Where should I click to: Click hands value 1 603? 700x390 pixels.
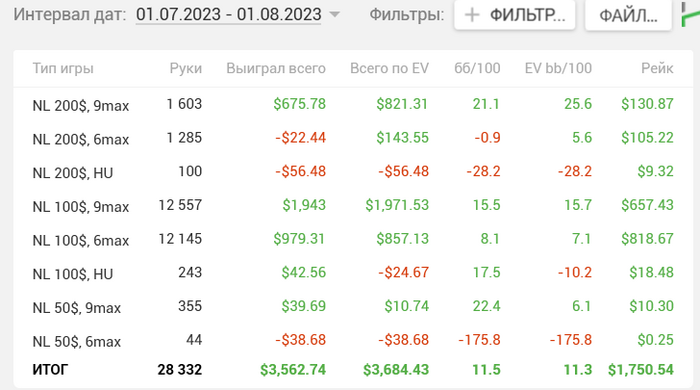coord(184,104)
